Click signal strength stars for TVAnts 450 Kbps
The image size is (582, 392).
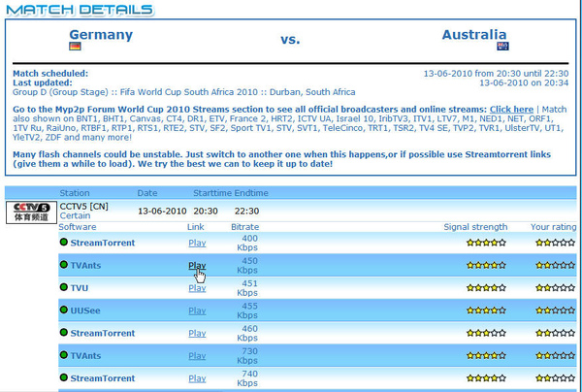coord(486,266)
